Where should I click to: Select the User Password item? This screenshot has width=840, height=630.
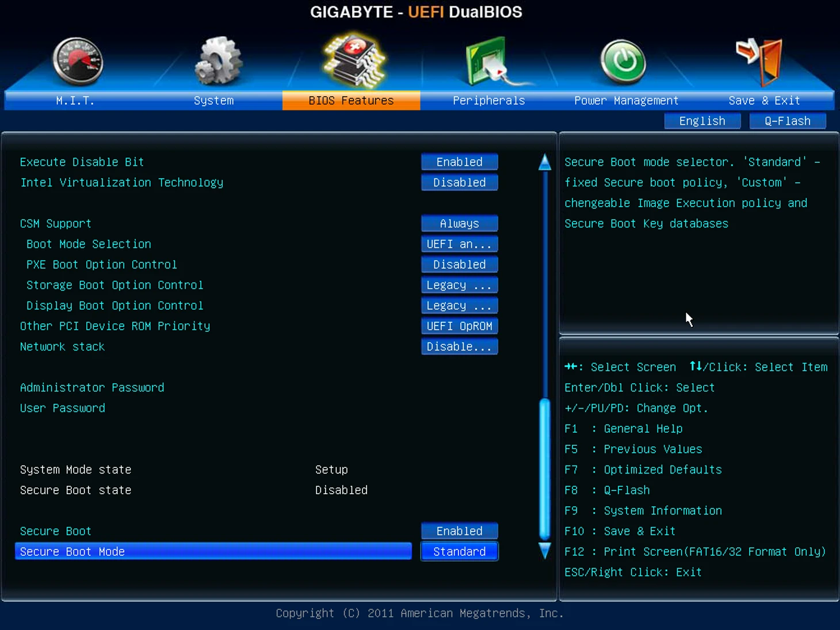click(x=63, y=408)
